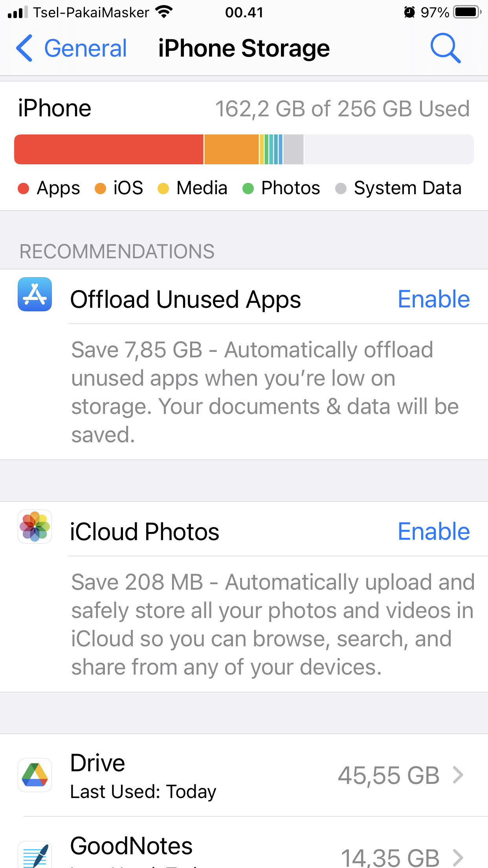Tap the battery icon in status bar

(x=467, y=12)
